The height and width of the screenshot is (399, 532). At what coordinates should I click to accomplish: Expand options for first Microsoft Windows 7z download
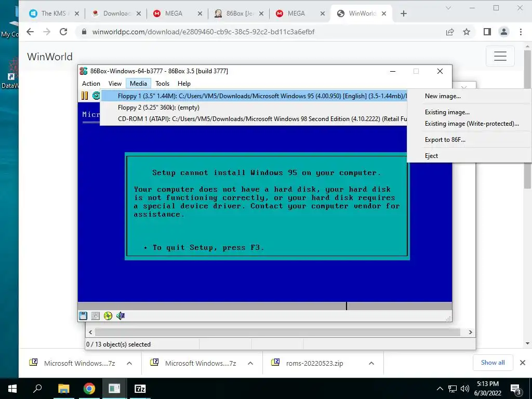pos(129,363)
